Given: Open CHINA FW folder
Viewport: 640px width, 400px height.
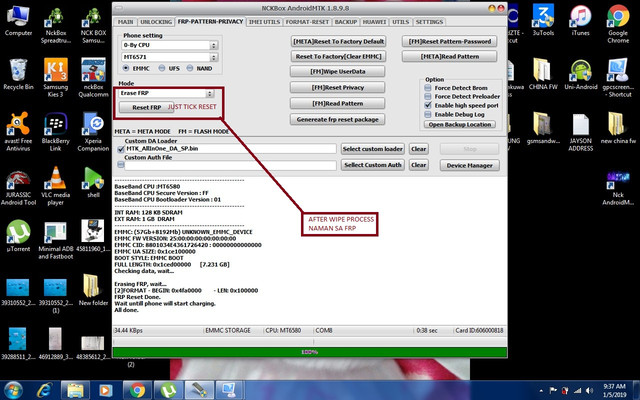Looking at the screenshot, I should [x=543, y=74].
